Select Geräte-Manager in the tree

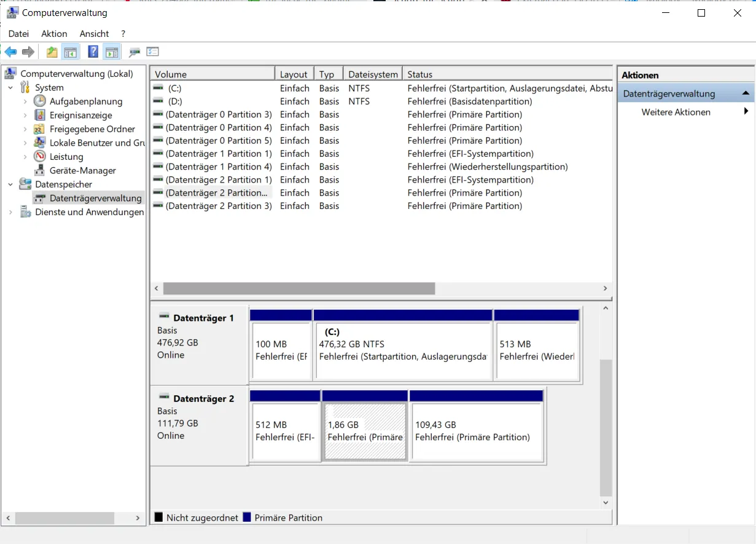click(83, 170)
